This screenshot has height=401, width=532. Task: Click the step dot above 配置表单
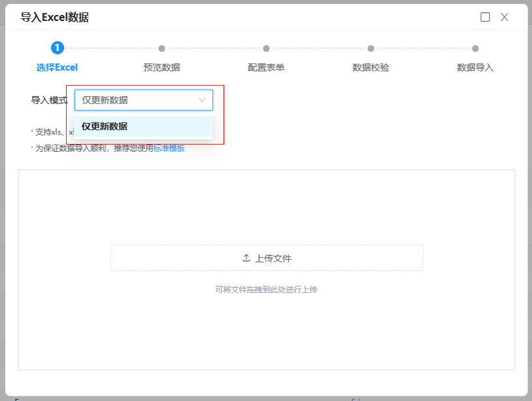[266, 48]
